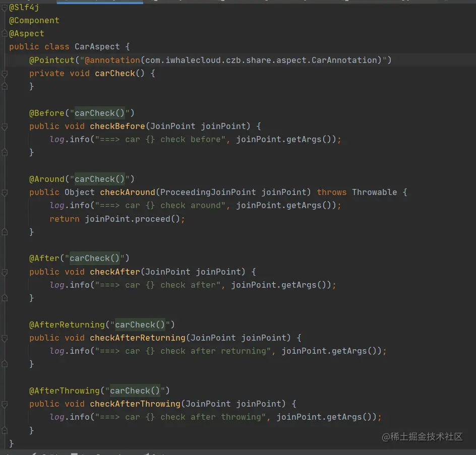Collapse the checkAfterThrowing method using gutter fold marker
Image resolution: width=476 pixels, height=455 pixels.
coord(5,404)
